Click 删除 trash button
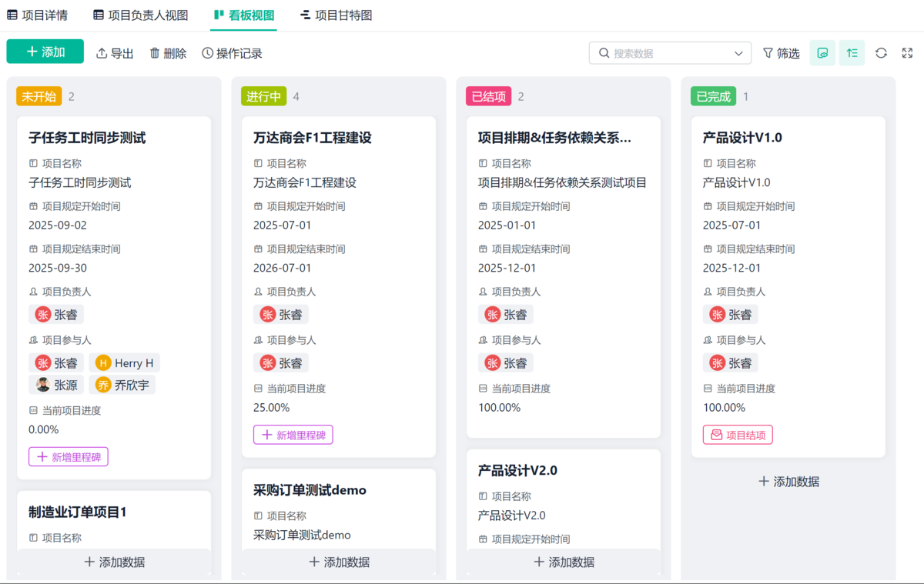924x584 pixels. [x=168, y=53]
